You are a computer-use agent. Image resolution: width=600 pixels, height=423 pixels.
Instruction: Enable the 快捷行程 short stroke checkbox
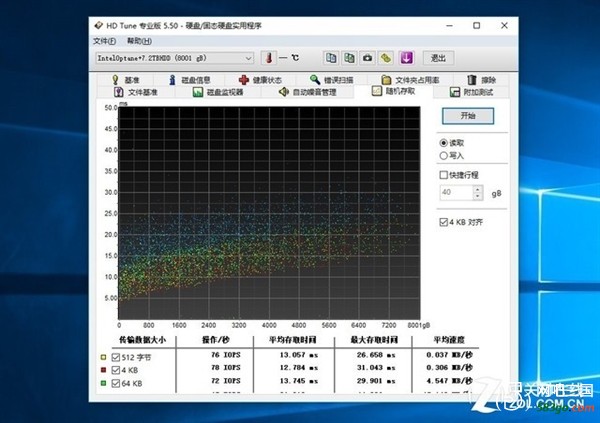pos(443,175)
